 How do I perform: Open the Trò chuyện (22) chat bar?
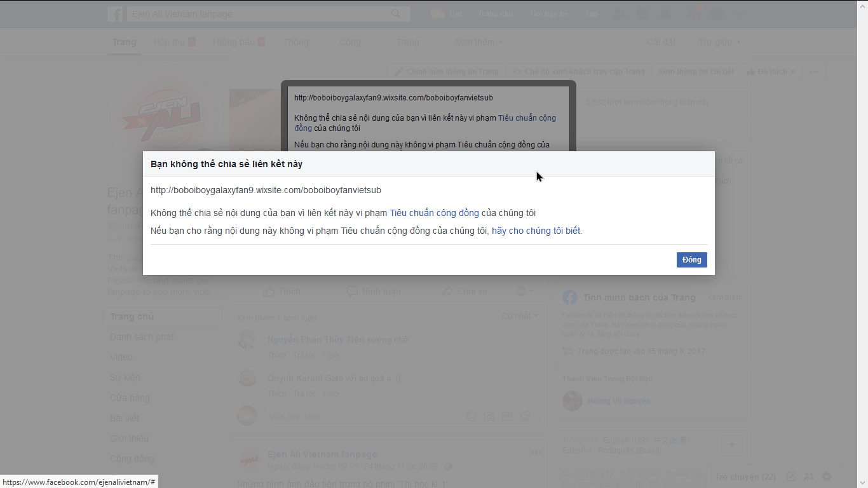coord(745,477)
